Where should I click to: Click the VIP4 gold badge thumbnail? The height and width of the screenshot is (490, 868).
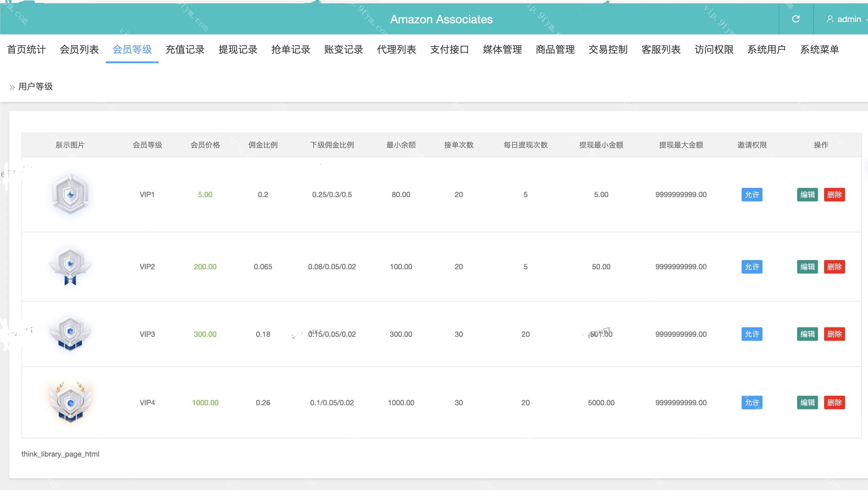coord(70,402)
